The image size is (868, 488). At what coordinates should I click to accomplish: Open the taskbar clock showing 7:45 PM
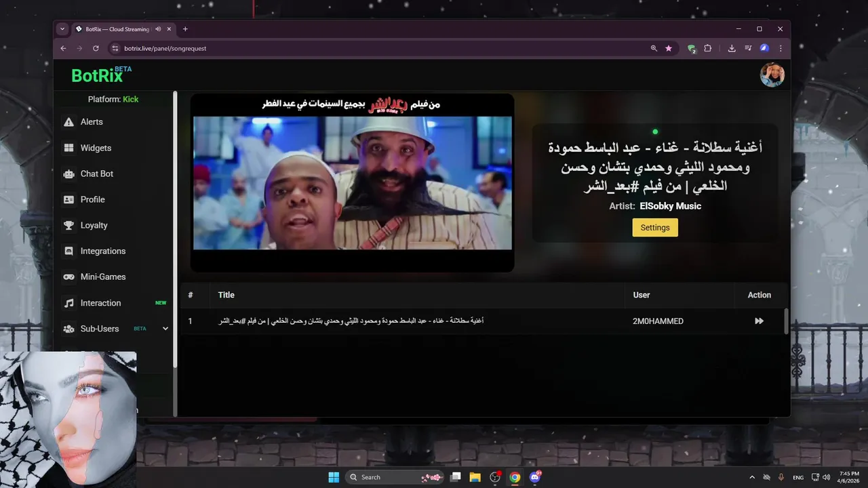(x=849, y=477)
